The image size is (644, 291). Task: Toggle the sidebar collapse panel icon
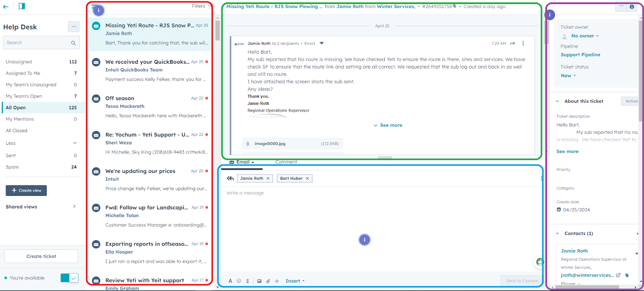tap(22, 6)
